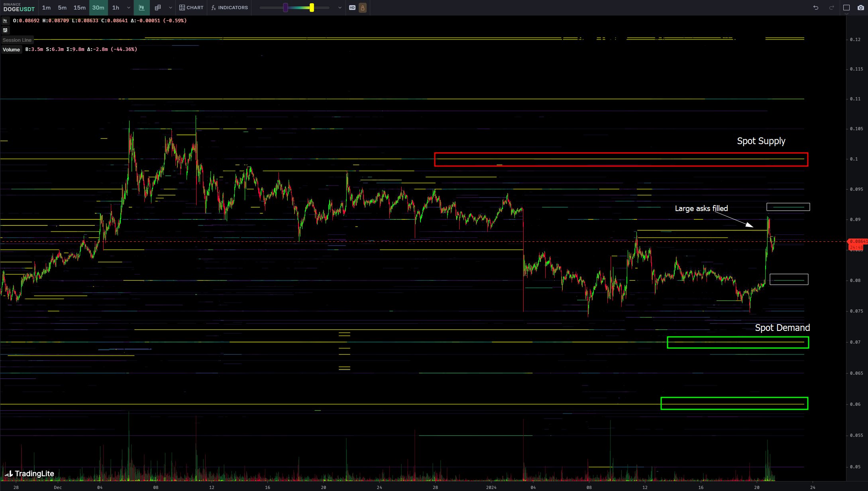868x491 pixels.
Task: Drag the chart zoom slider control
Action: (311, 7)
